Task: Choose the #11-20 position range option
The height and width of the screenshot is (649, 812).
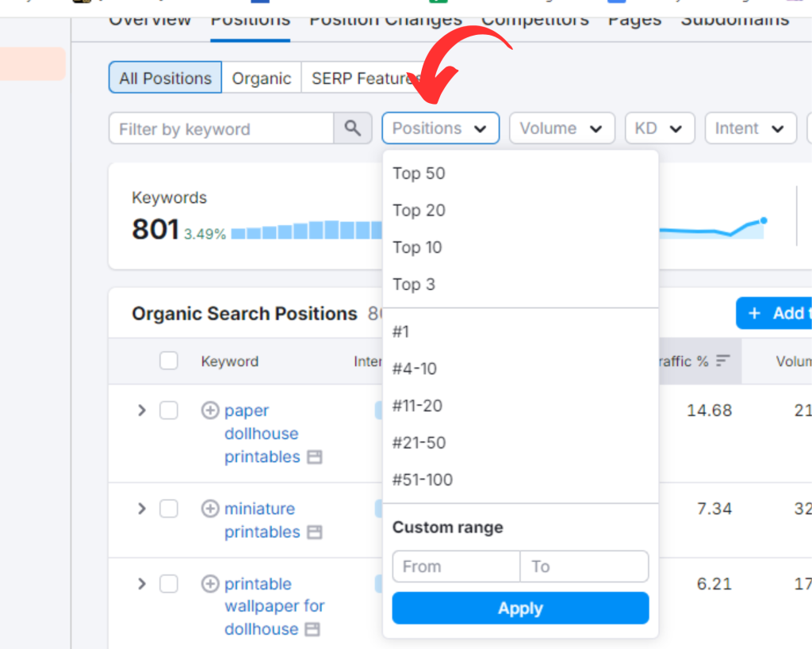Action: (417, 406)
